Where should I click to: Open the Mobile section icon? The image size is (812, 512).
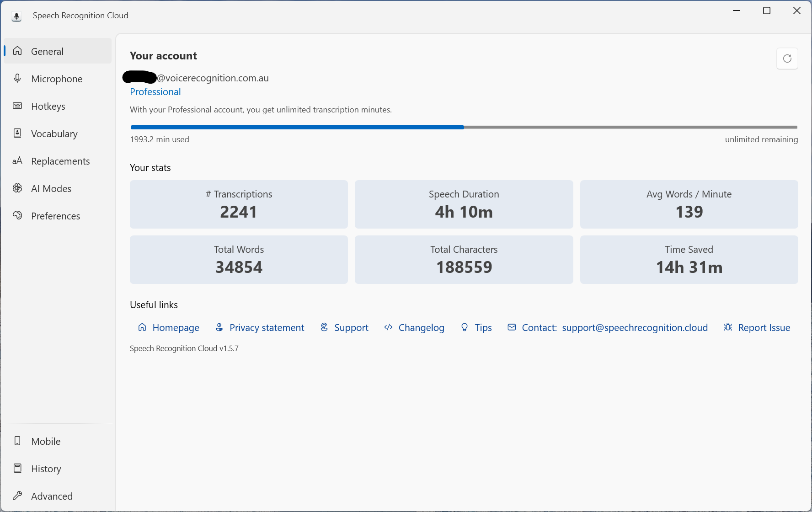pos(17,441)
